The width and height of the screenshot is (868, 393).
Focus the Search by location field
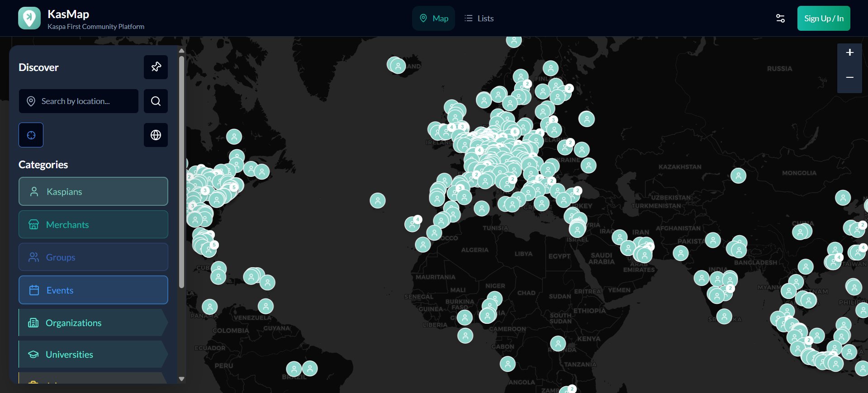click(79, 101)
